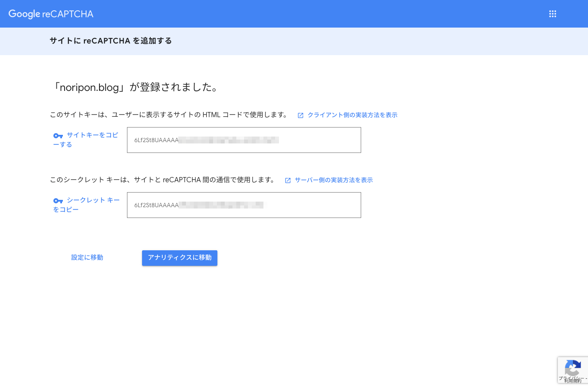Open クライアント側の実装方法を表示 link

pos(353,115)
